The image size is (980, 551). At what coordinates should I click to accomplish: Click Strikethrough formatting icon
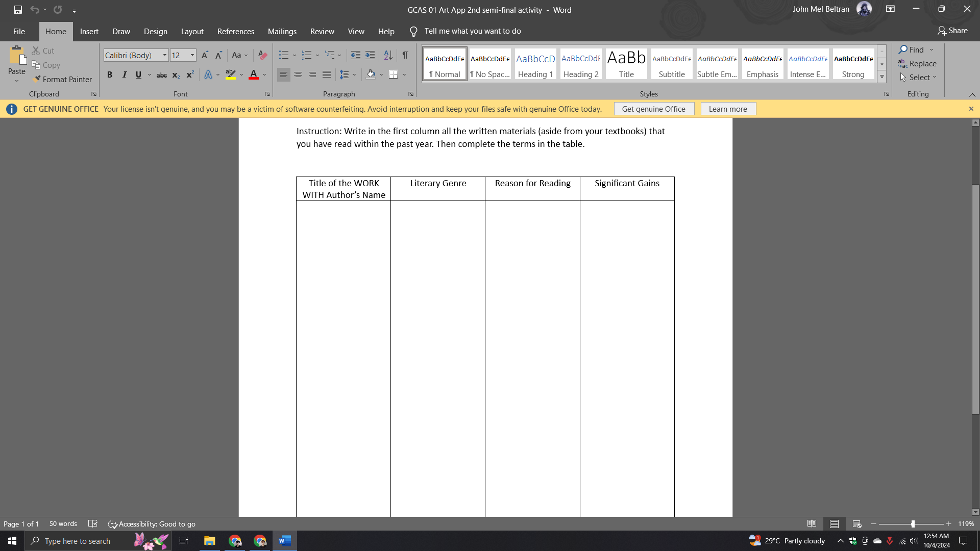click(x=161, y=74)
